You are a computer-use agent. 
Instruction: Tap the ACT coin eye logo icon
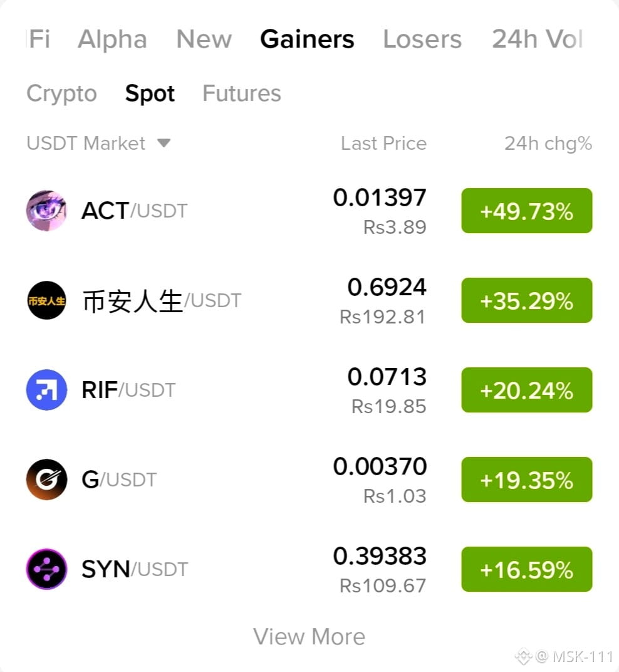pyautogui.click(x=46, y=211)
